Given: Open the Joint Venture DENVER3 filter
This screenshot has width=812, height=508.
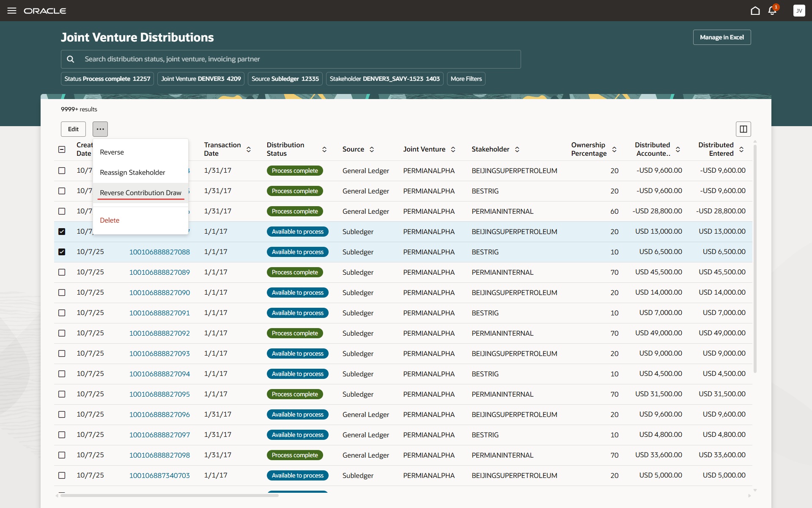Looking at the screenshot, I should point(201,79).
